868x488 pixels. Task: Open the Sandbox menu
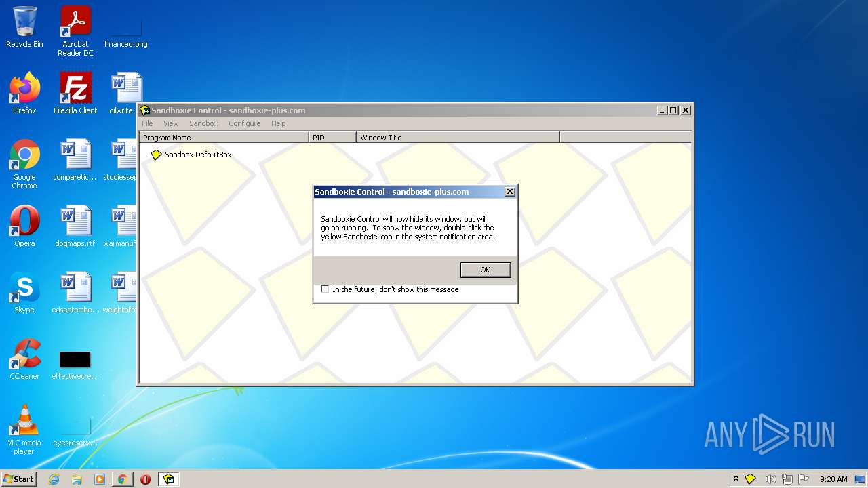pyautogui.click(x=203, y=123)
